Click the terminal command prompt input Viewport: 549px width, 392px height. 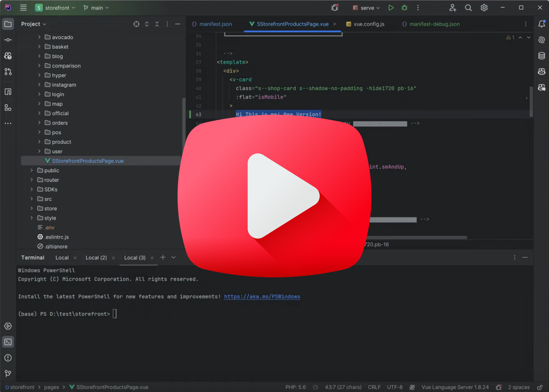[115, 314]
